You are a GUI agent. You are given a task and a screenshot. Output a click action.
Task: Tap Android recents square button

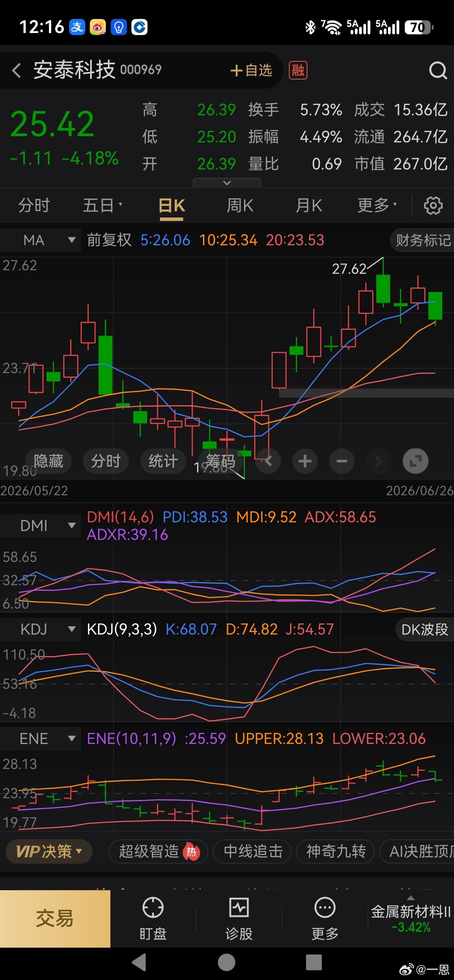coord(314,962)
